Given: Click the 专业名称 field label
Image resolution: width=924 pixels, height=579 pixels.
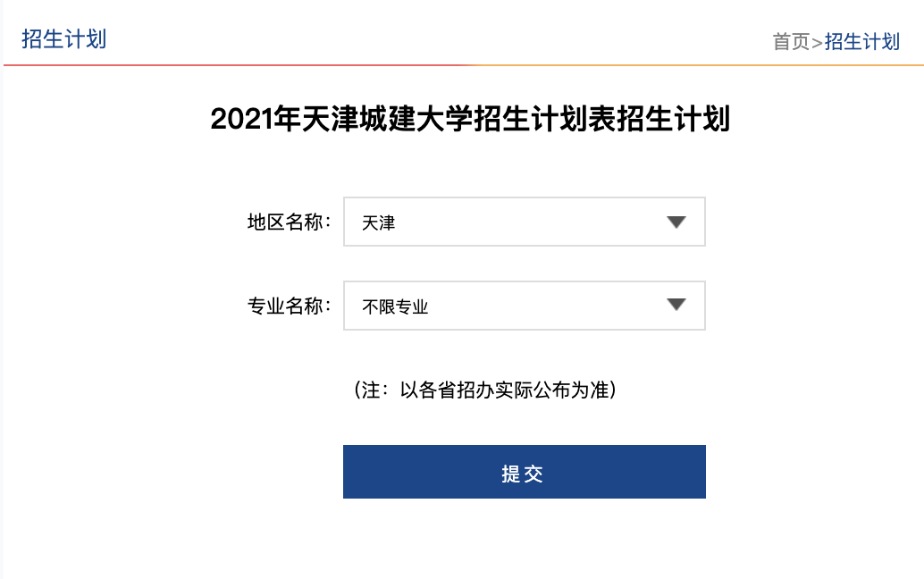Looking at the screenshot, I should pos(289,306).
